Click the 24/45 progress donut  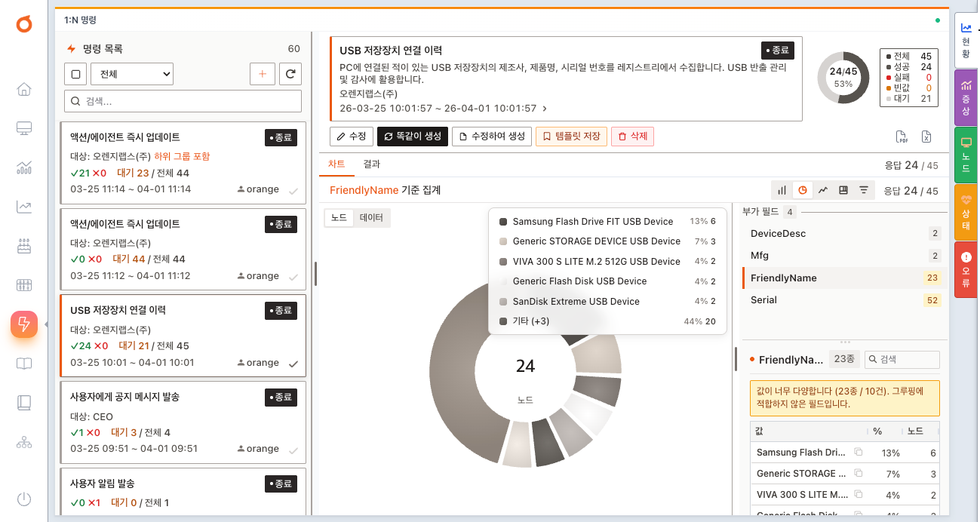(843, 78)
